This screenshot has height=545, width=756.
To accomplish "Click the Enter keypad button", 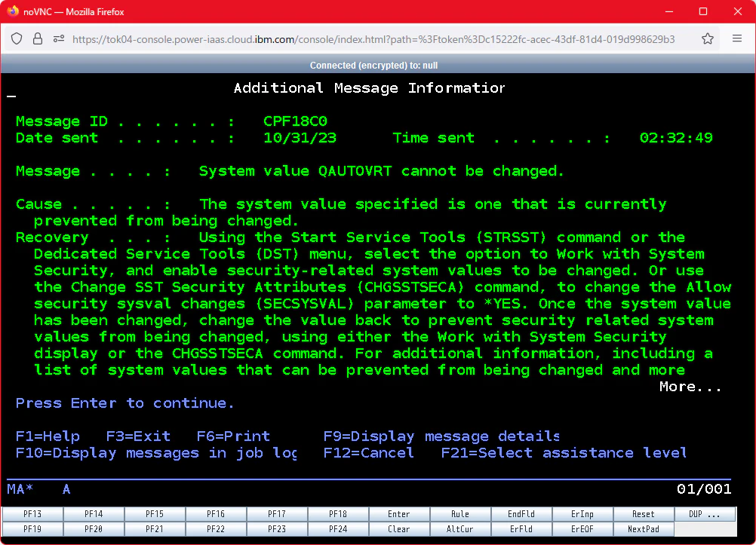I will pos(399,514).
